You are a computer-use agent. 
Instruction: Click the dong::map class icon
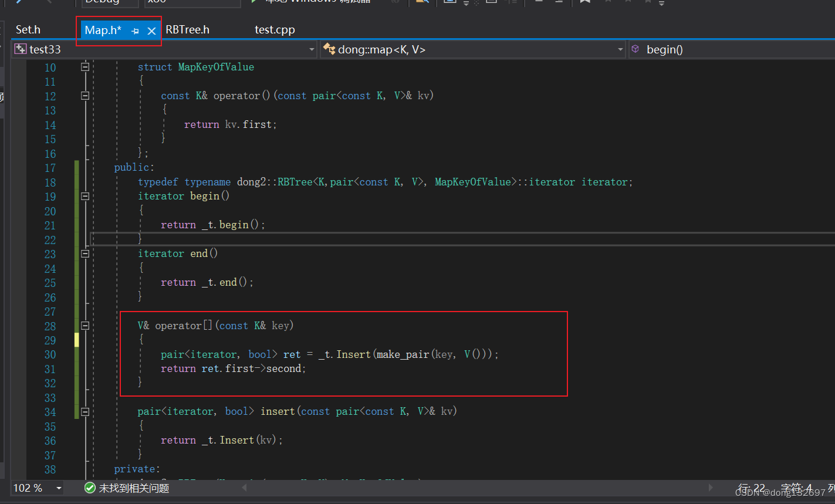click(x=329, y=49)
